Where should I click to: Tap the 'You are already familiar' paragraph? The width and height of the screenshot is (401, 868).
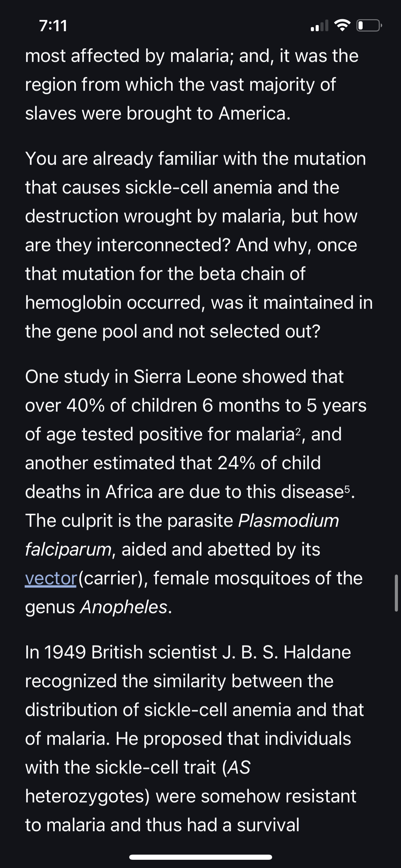pyautogui.click(x=199, y=245)
